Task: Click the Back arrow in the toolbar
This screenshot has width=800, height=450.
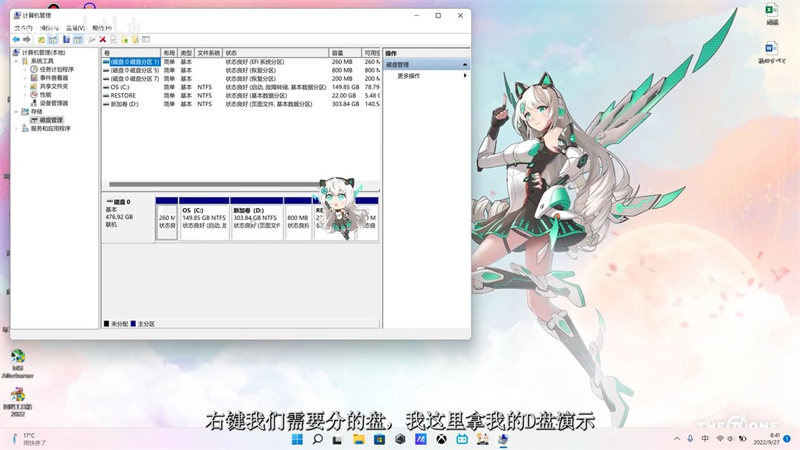Action: pyautogui.click(x=16, y=39)
